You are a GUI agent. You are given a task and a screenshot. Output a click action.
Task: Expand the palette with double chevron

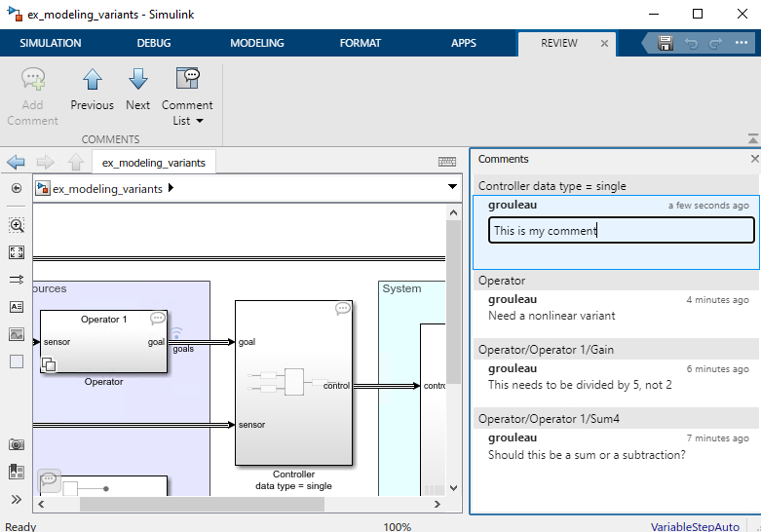(17, 499)
